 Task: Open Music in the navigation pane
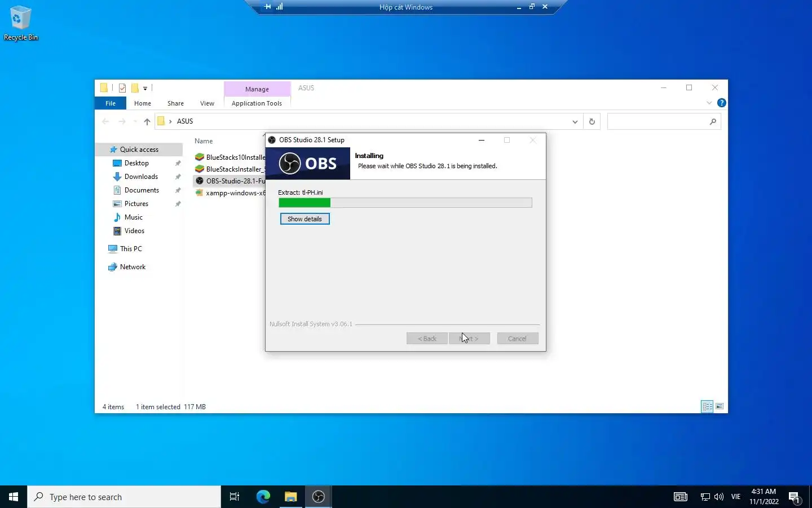coord(134,217)
